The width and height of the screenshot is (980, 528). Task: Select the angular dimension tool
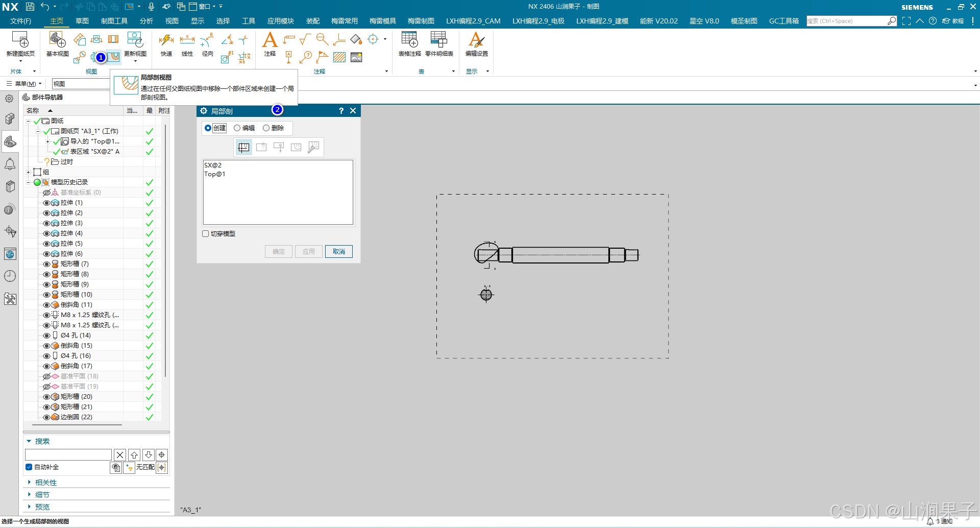pyautogui.click(x=228, y=39)
